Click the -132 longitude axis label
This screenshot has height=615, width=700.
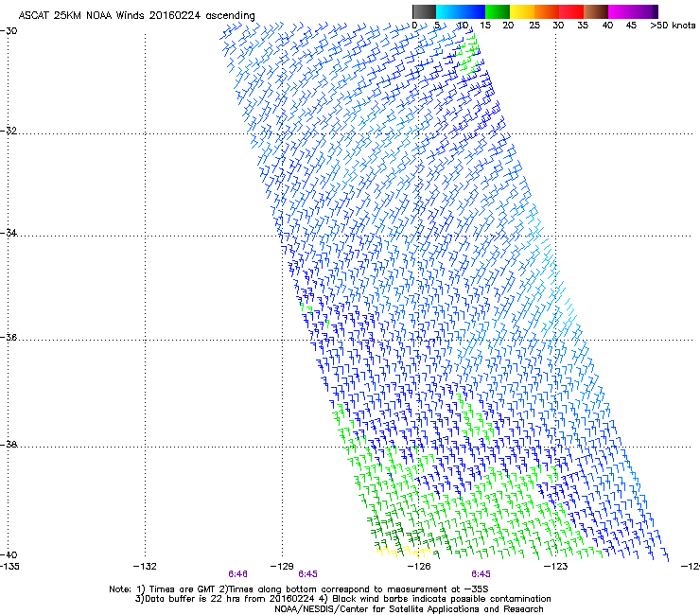point(145,567)
